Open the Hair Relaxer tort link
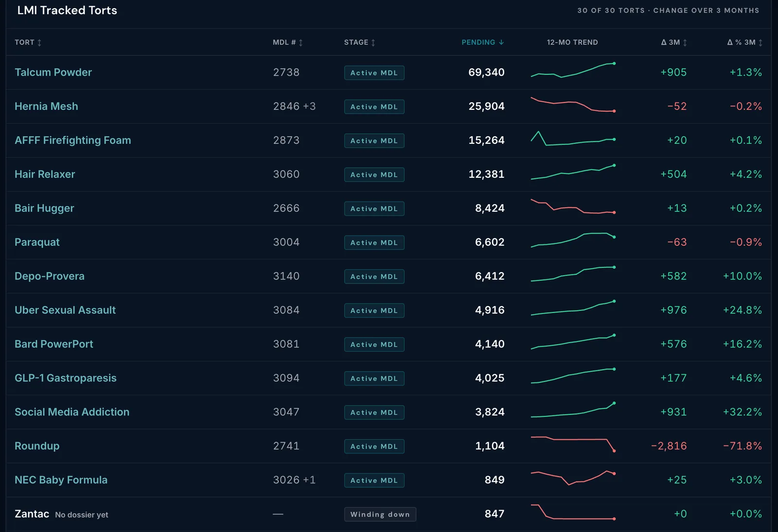The width and height of the screenshot is (778, 532). click(x=45, y=174)
